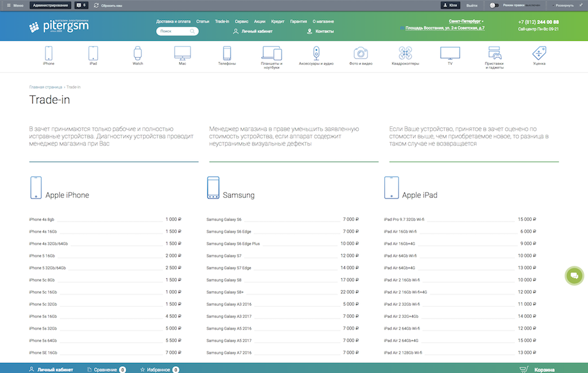Expand the Санкт-Петербург city dropdown
Screen dimensions: 588x373
(x=466, y=21)
